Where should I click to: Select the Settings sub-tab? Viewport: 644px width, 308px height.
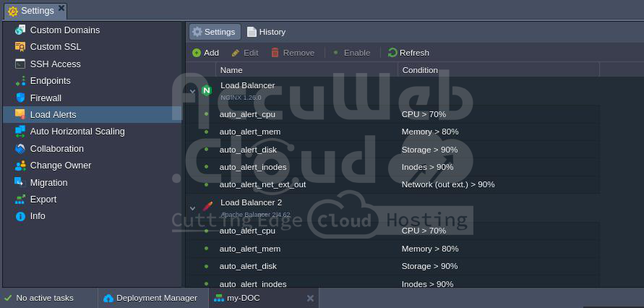[x=214, y=32]
